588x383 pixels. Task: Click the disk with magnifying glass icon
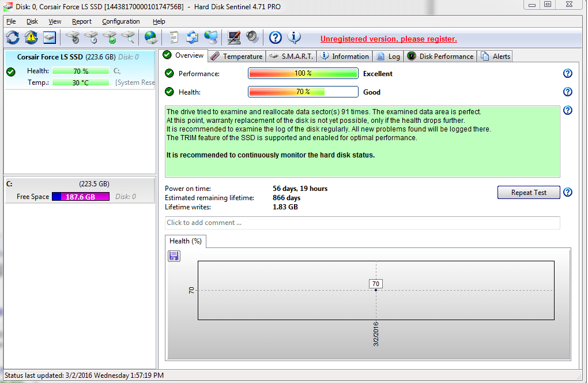128,37
